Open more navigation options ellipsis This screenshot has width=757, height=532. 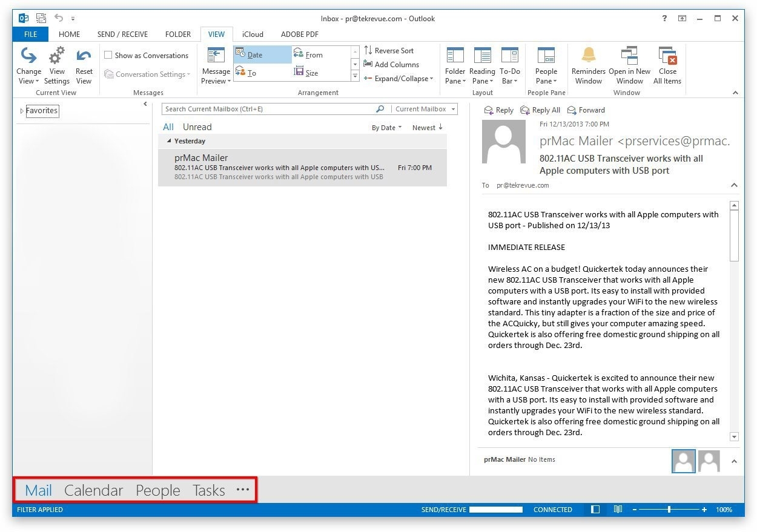pyautogui.click(x=243, y=490)
